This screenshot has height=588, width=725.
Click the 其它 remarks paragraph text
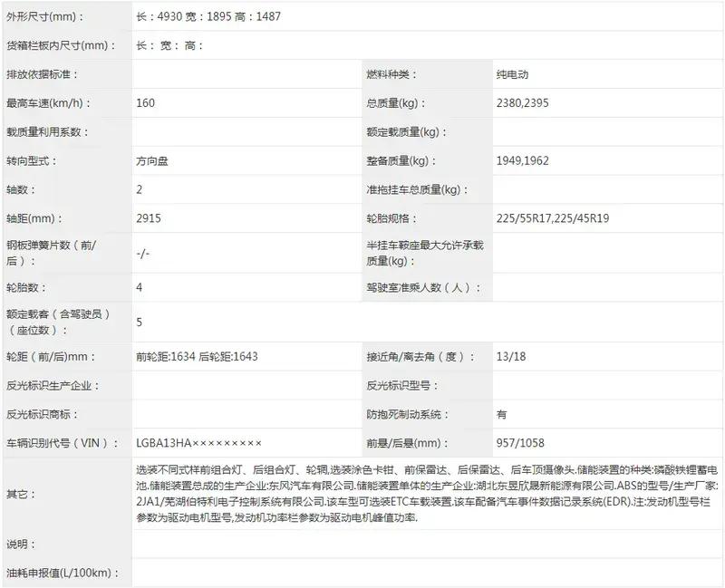click(426, 494)
